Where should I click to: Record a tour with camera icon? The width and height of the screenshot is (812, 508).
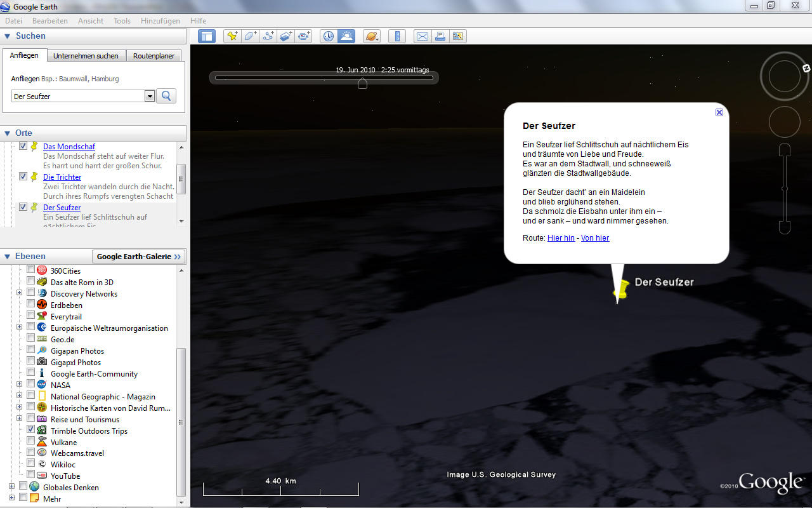(x=304, y=36)
